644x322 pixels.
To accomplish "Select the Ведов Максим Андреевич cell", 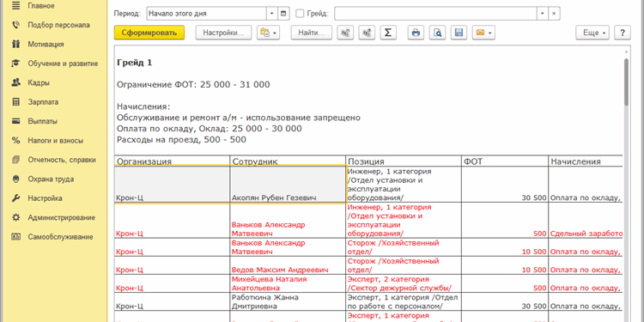I will coord(288,265).
